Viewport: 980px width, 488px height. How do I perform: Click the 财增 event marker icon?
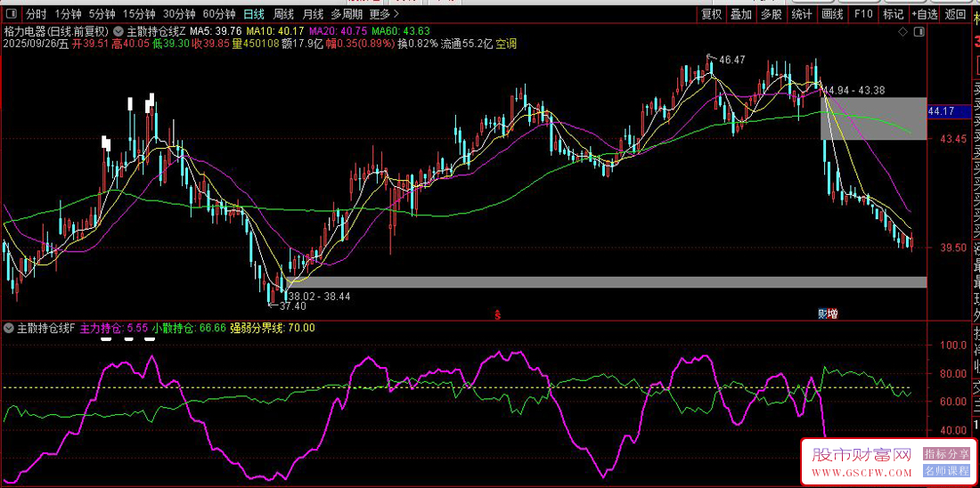coord(828,313)
